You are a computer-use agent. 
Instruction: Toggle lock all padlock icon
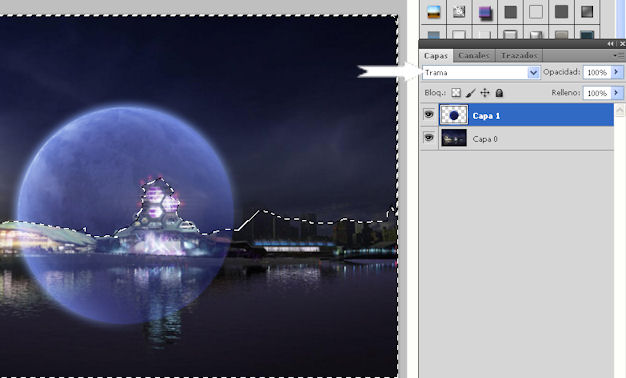(x=499, y=93)
